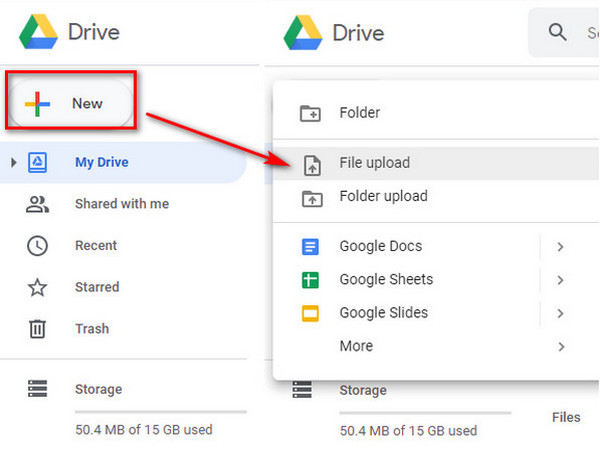
Task: Click the Starred star icon
Action: tap(38, 287)
